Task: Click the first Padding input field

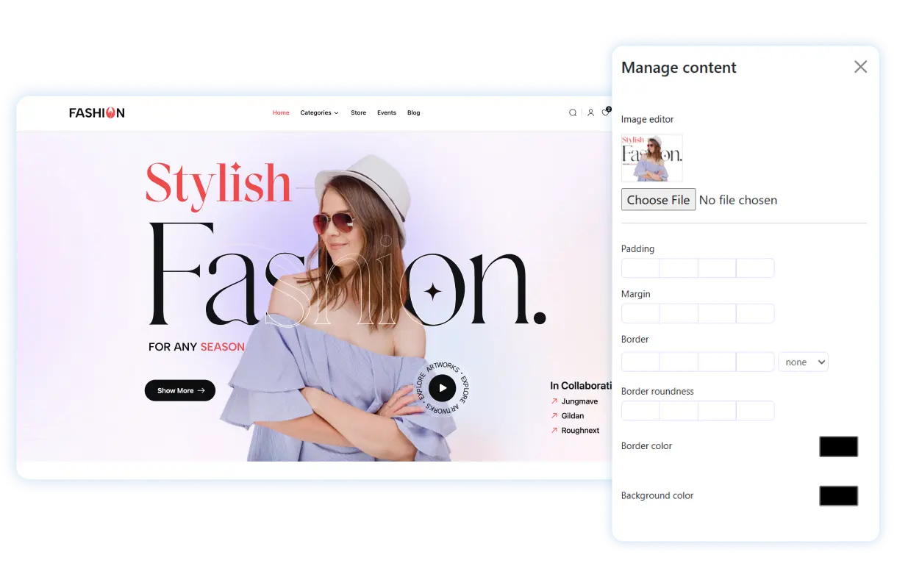Action: pos(640,268)
